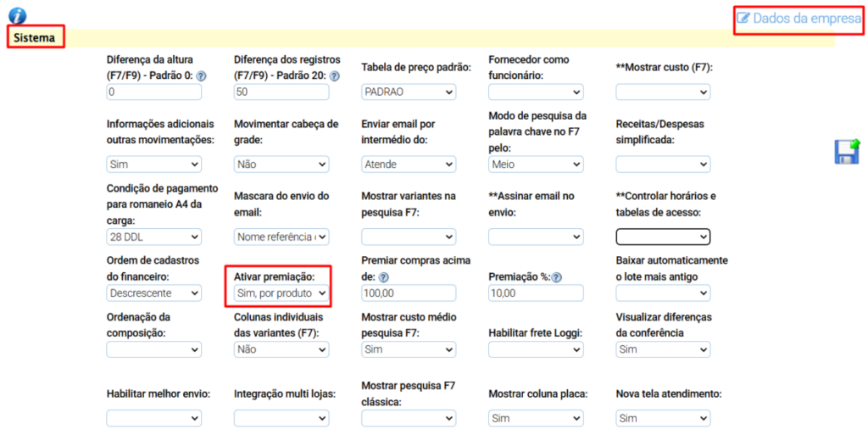868x446 pixels.
Task: Open Controlar horários e tabelas de acesso dropdown
Action: click(663, 237)
